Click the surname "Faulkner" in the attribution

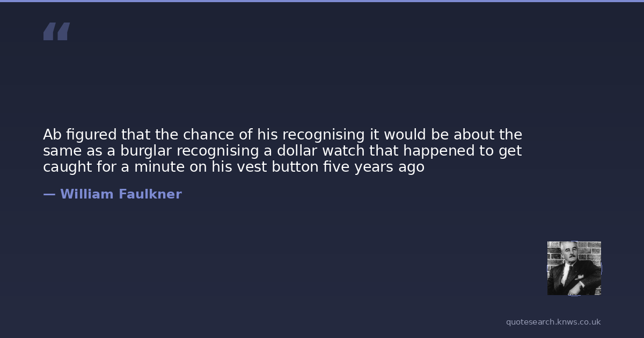coord(150,195)
